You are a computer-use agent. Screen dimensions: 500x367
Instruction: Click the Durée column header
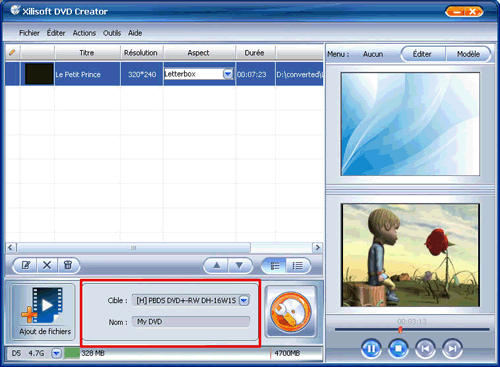coord(255,53)
